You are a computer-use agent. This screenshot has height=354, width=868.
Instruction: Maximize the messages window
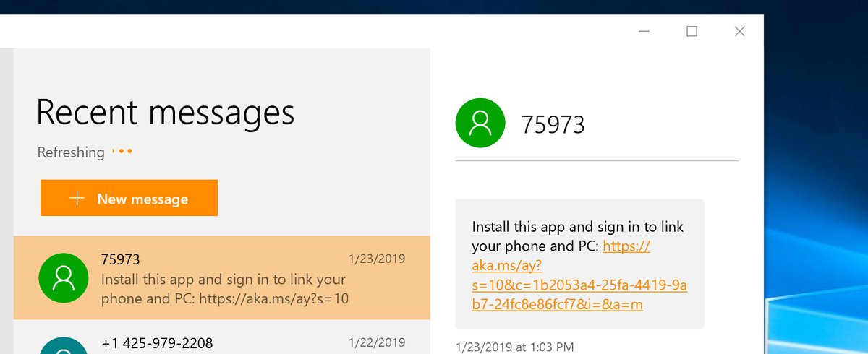tap(692, 31)
